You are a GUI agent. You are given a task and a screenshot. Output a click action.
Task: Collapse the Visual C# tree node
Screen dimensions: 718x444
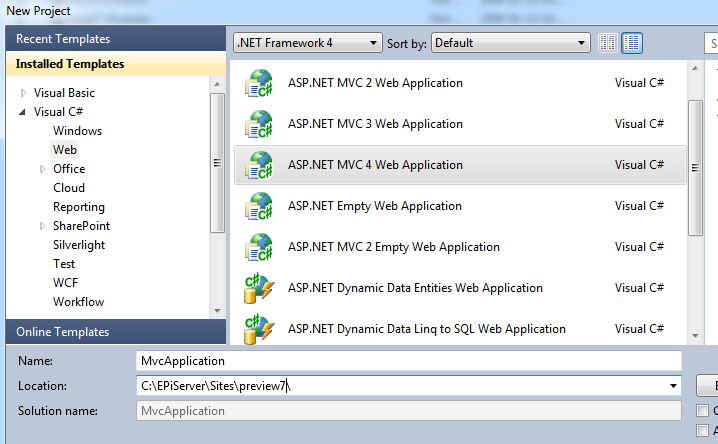coord(24,112)
